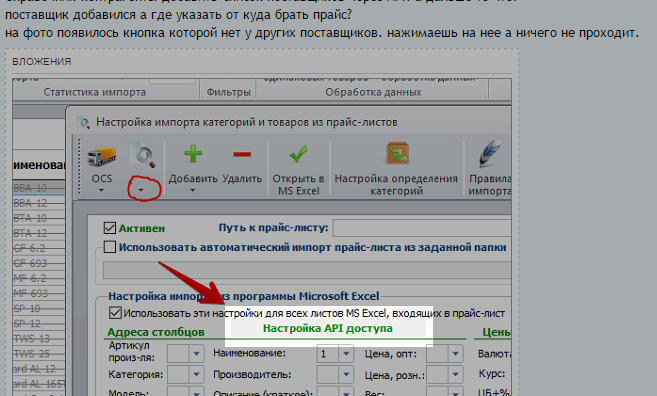
Task: Select the TWS-13 row in list
Action: (x=39, y=339)
